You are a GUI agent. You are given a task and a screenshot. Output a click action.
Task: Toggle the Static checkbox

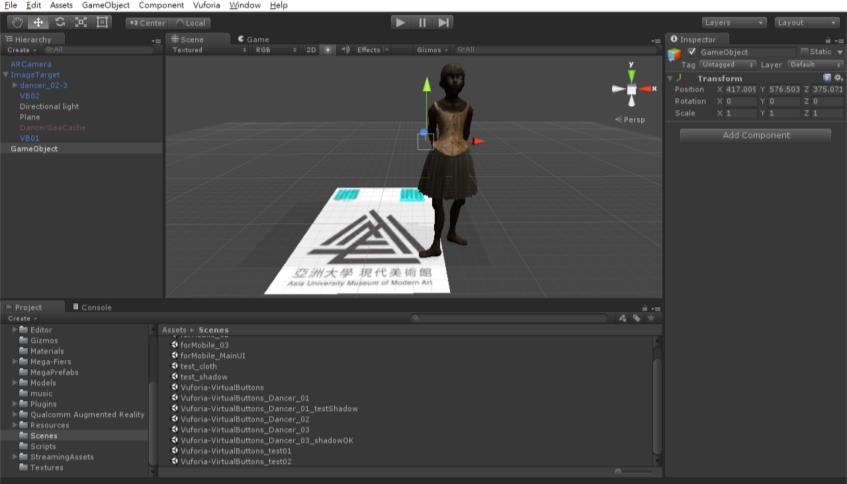(x=804, y=51)
